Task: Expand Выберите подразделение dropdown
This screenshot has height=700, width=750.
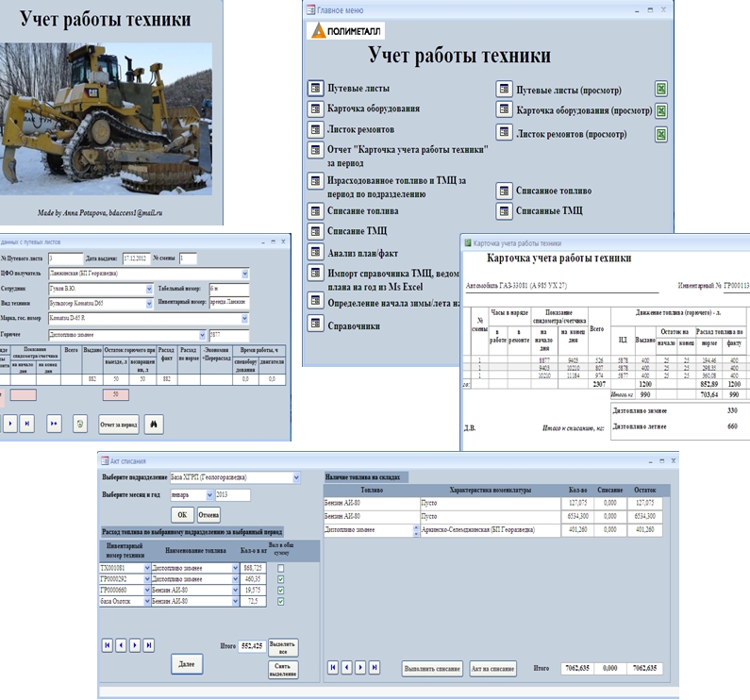Action: [296, 477]
